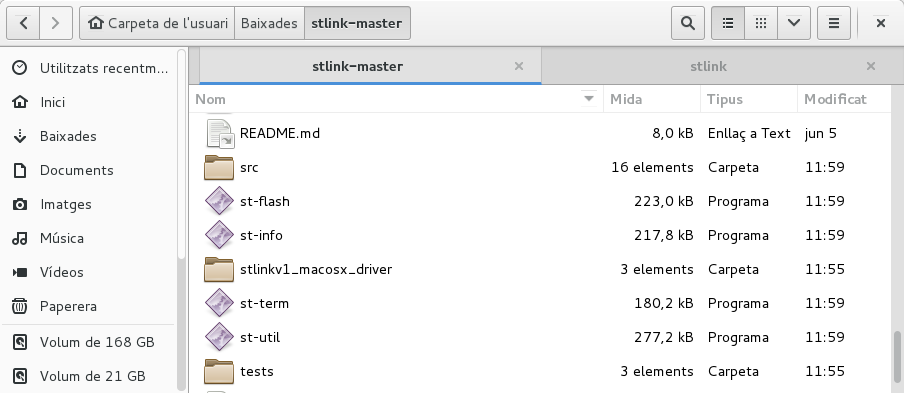Sort by Nom column header arrow
This screenshot has height=393, width=904.
589,99
